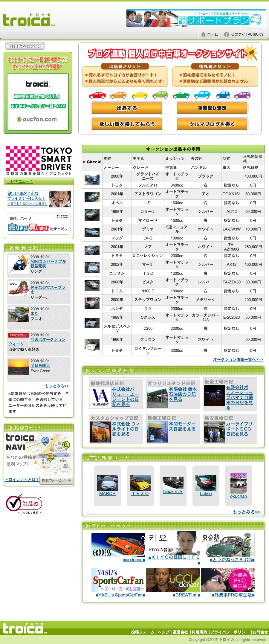Open the トロイカナビとは？ link
The image size is (269, 644).
coord(22,480)
